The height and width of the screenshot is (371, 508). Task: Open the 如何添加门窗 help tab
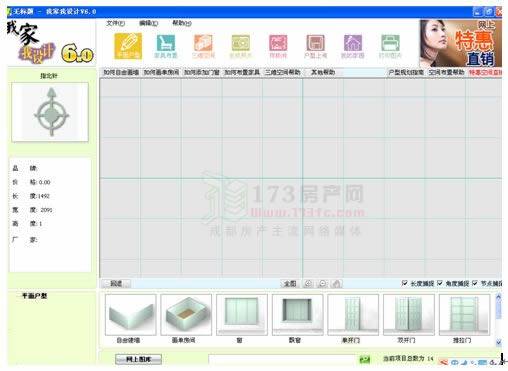[x=202, y=72]
